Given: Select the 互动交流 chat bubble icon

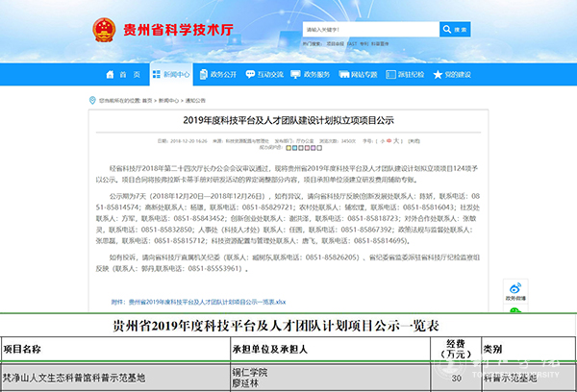Looking at the screenshot, I should pyautogui.click(x=249, y=74).
